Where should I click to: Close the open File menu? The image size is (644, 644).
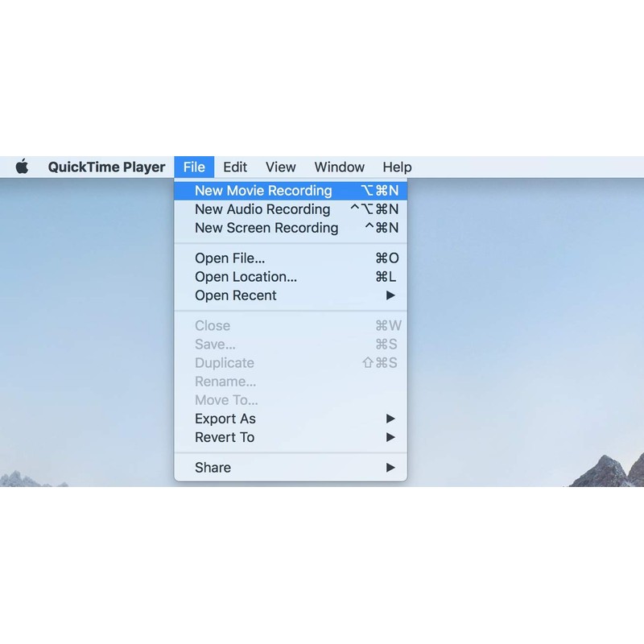coord(194,167)
